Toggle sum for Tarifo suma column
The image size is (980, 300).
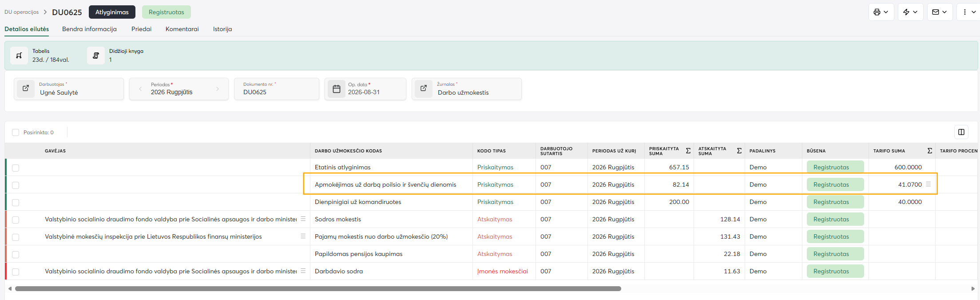point(930,151)
